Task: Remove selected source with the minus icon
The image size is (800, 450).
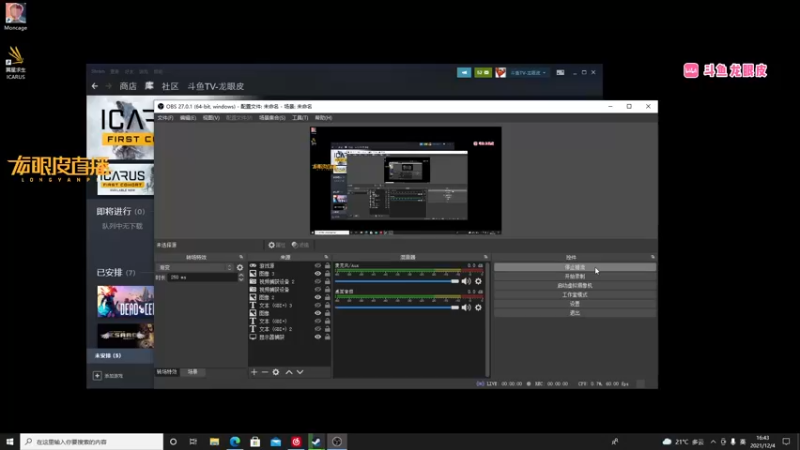Action: click(265, 372)
